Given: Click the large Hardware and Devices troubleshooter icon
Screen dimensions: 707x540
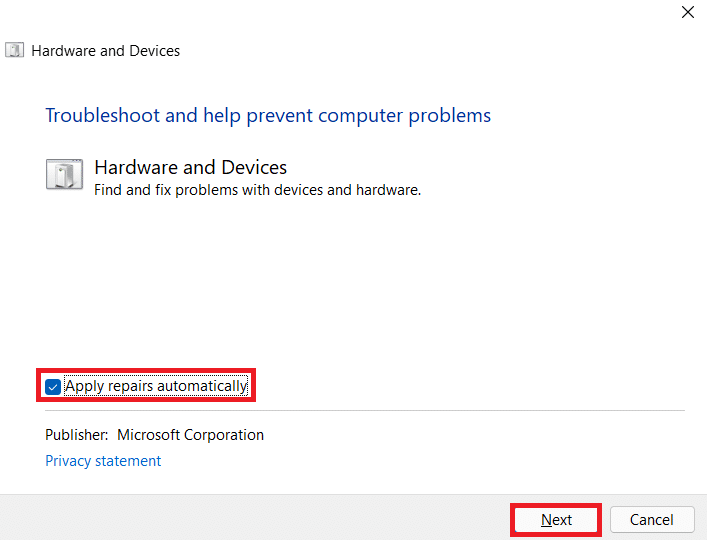Looking at the screenshot, I should click(x=64, y=174).
